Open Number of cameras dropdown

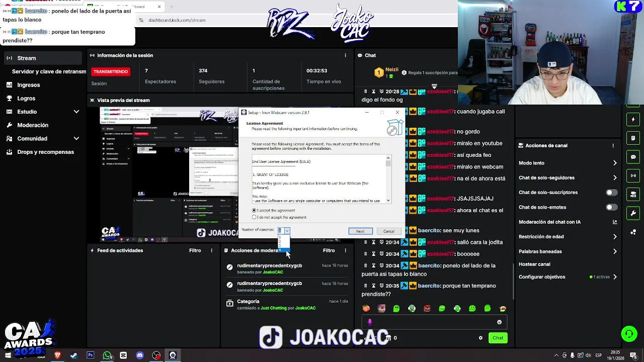pos(284,230)
